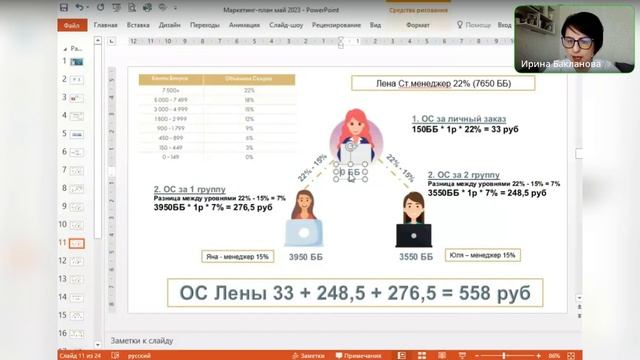Image resolution: width=640 pixels, height=360 pixels.
Task: Select slide 11 thumbnail
Action: [x=76, y=243]
